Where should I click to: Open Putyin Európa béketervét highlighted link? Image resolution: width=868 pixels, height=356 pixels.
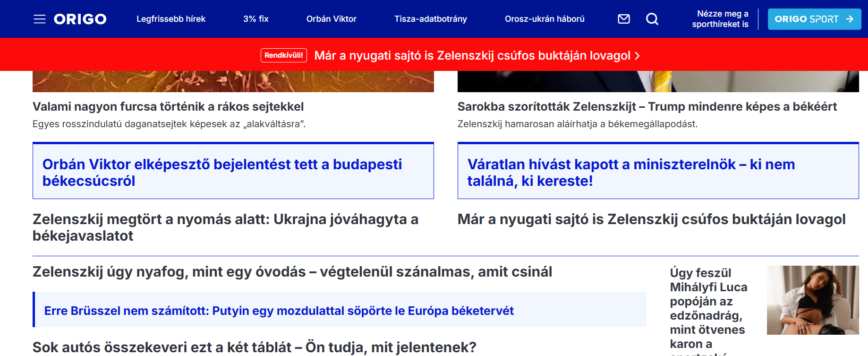[x=279, y=311]
